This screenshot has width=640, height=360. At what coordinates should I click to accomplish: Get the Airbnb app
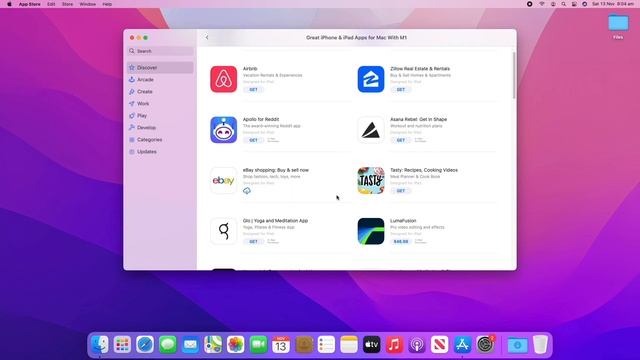(253, 89)
